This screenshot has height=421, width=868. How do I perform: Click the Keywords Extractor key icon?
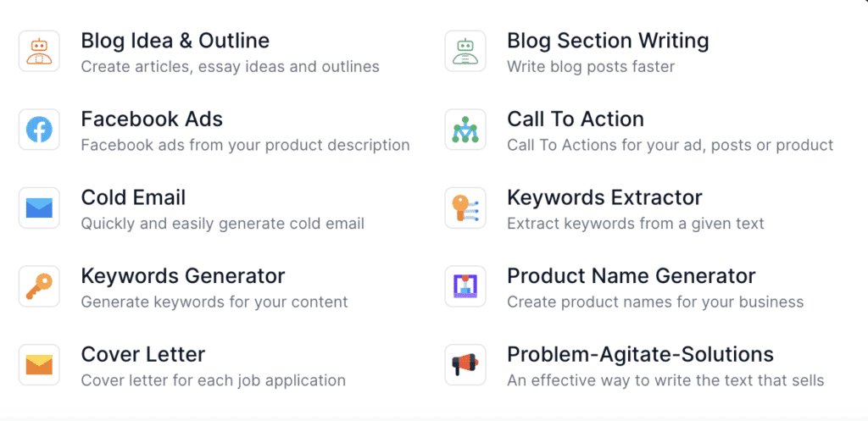(465, 208)
